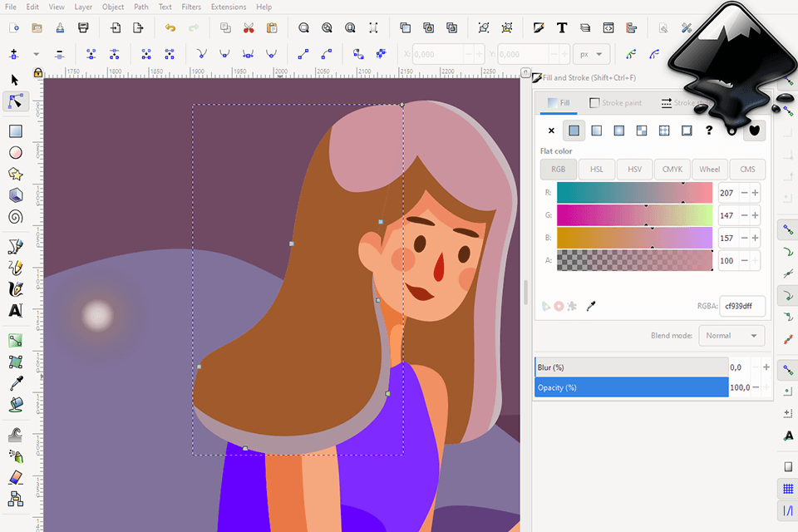Click the eyedropper in Fill panel
The image size is (798, 532).
point(591,306)
